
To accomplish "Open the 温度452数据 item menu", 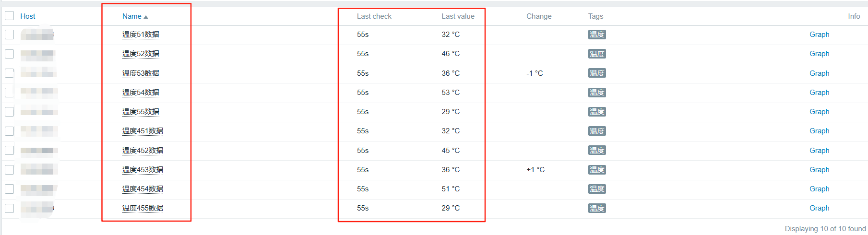I will pos(143,151).
